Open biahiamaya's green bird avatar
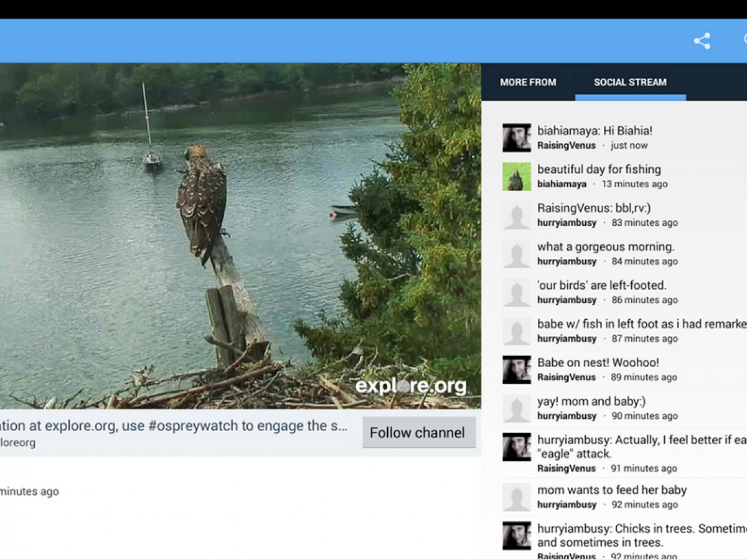The image size is (747, 560). (x=517, y=177)
